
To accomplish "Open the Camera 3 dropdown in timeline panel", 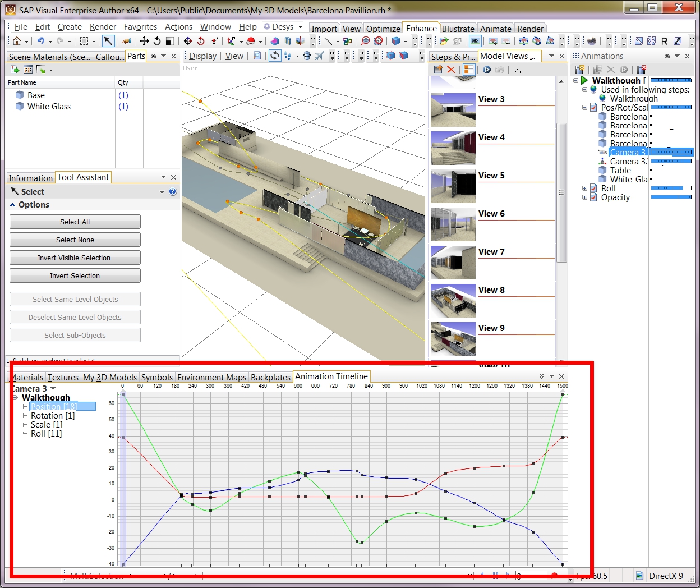I will (53, 389).
